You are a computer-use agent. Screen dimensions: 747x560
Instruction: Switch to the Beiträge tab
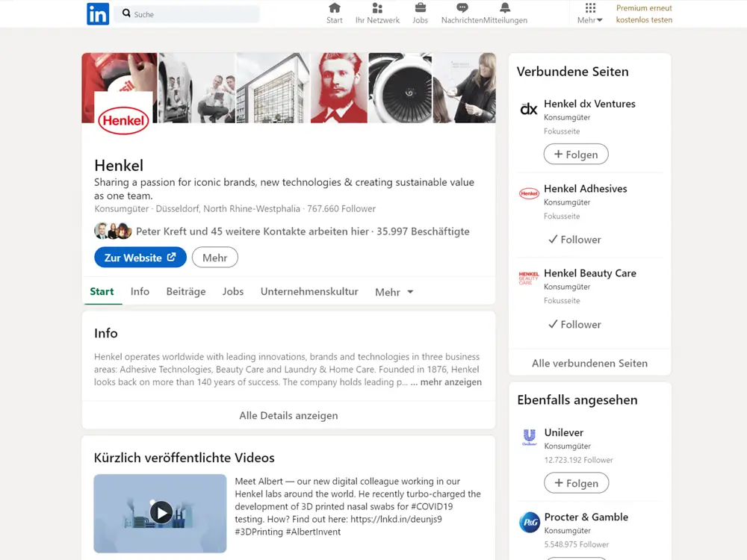tap(185, 291)
